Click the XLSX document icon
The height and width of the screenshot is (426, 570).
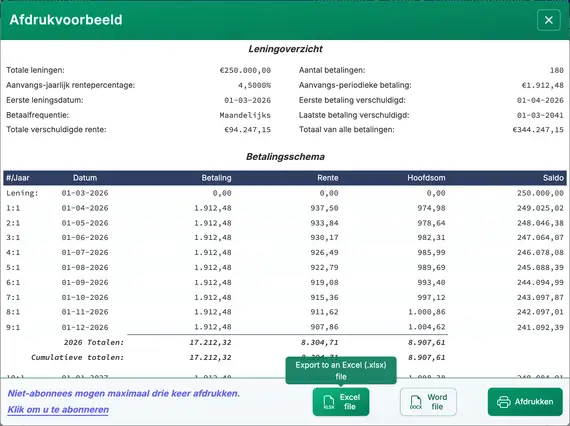pyautogui.click(x=329, y=402)
